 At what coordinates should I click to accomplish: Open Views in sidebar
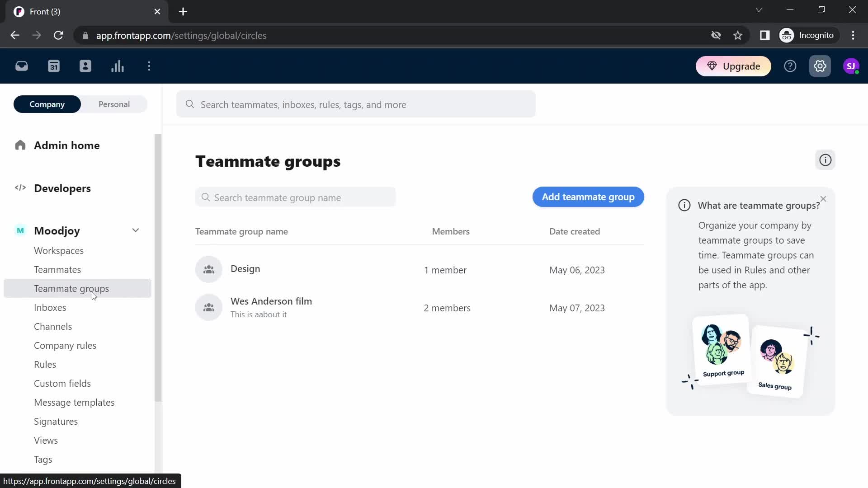[46, 441]
